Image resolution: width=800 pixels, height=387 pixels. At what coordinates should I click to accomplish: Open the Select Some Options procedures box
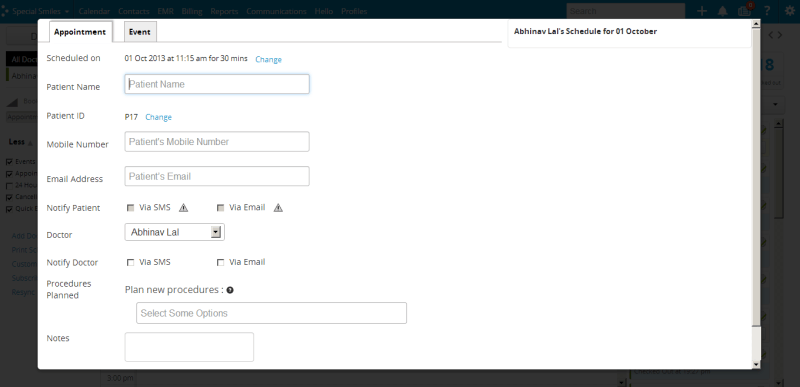click(x=271, y=313)
